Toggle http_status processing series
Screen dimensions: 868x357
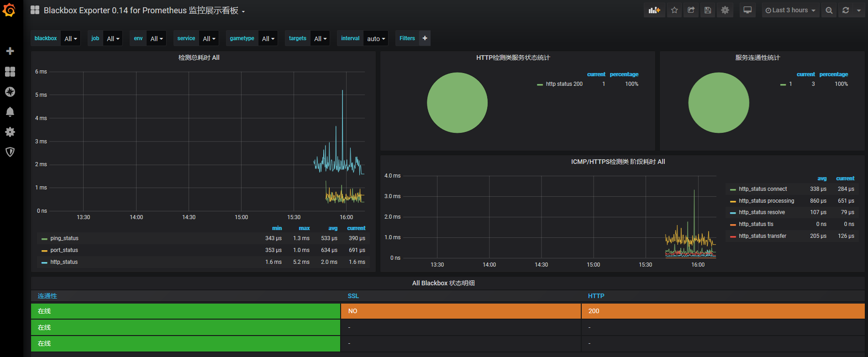[x=766, y=201]
